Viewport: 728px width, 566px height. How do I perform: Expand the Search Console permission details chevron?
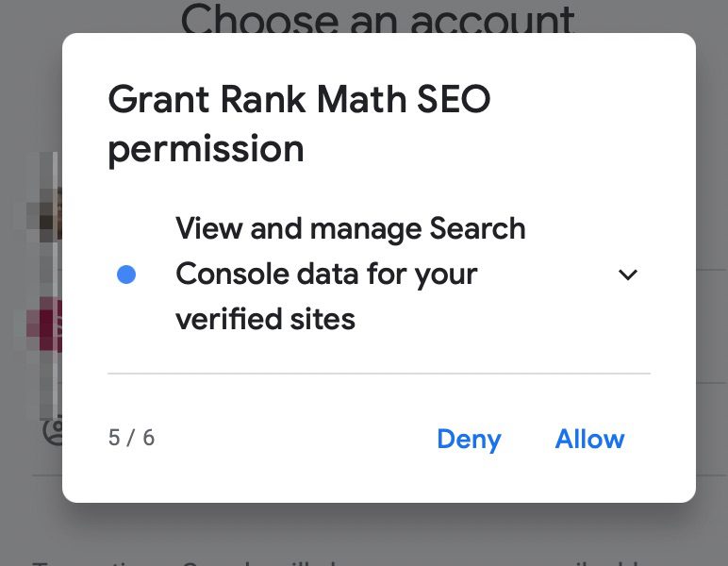point(627,275)
